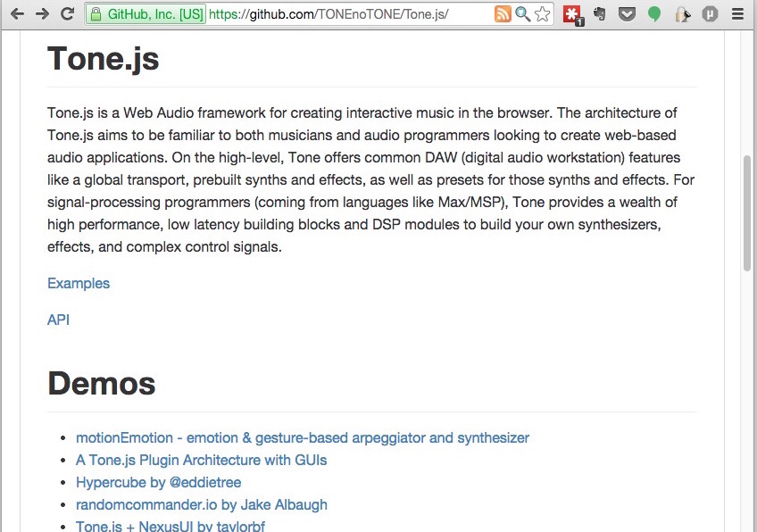Open the Examples link
The width and height of the screenshot is (757, 532).
click(79, 283)
